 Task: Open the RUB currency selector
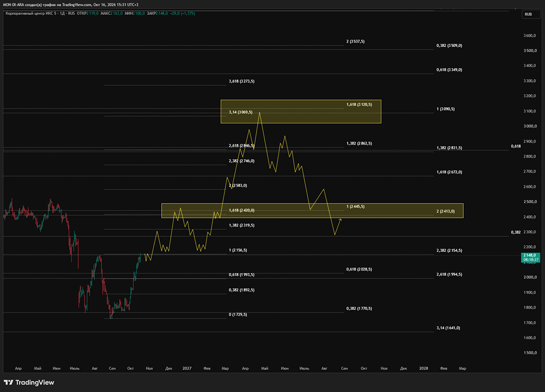click(531, 14)
